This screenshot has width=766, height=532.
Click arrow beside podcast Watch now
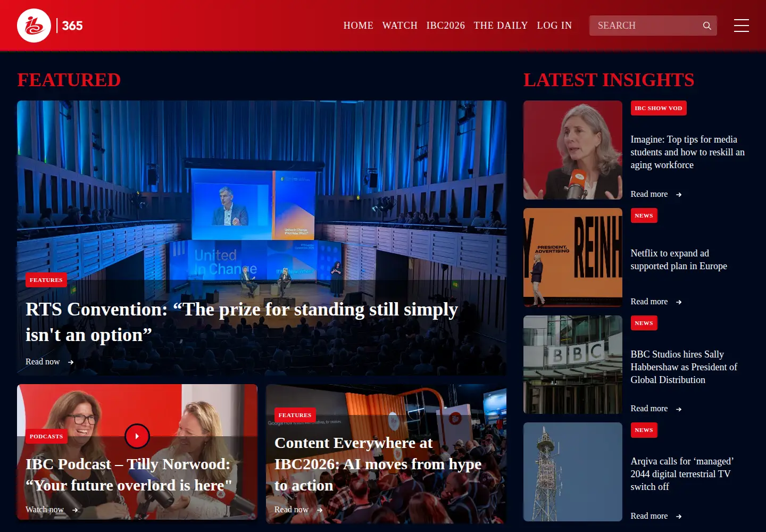coord(75,510)
